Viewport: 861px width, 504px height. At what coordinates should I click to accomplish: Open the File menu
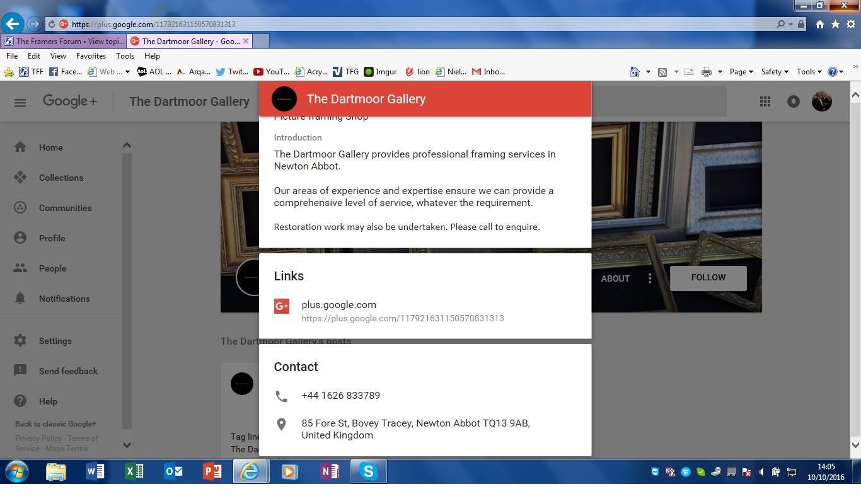click(x=12, y=56)
